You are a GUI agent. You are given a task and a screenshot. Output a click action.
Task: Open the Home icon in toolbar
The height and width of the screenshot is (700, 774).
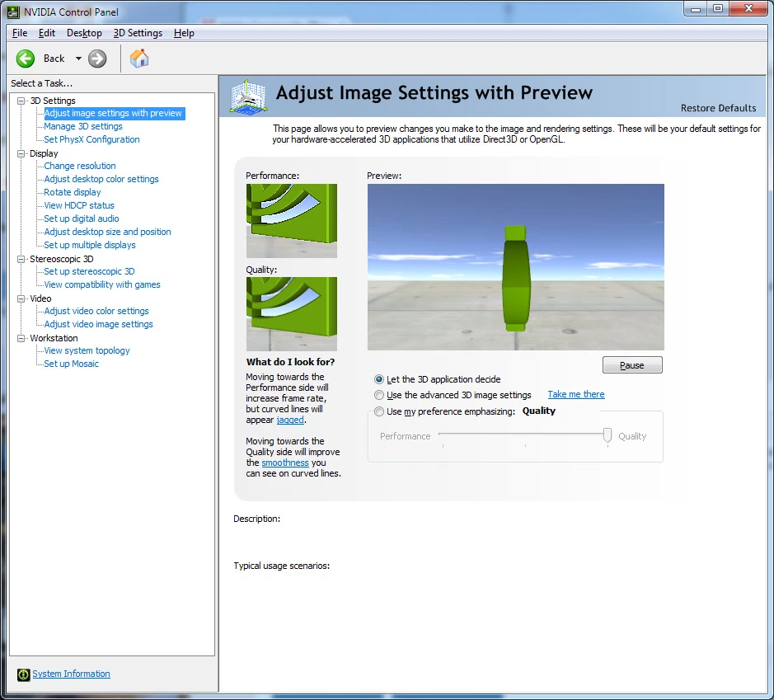[139, 59]
